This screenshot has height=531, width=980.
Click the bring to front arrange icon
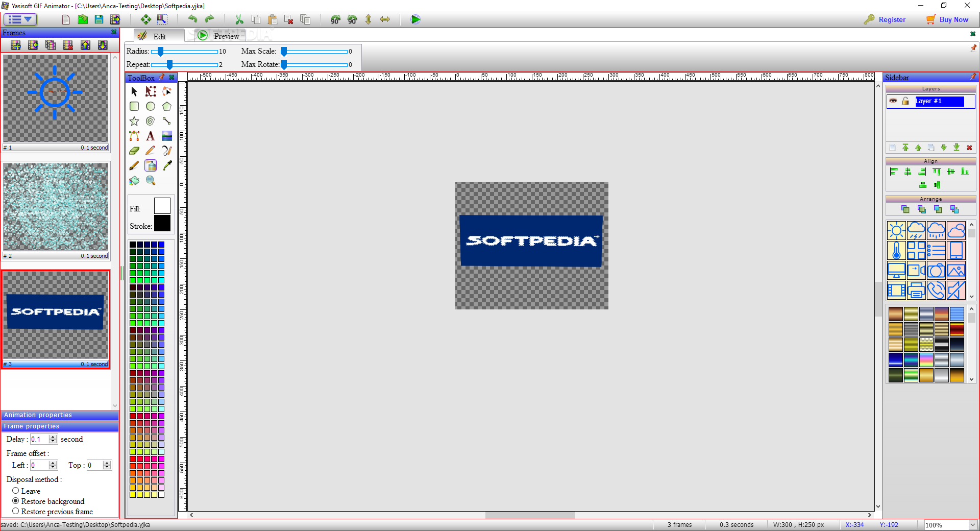point(905,209)
